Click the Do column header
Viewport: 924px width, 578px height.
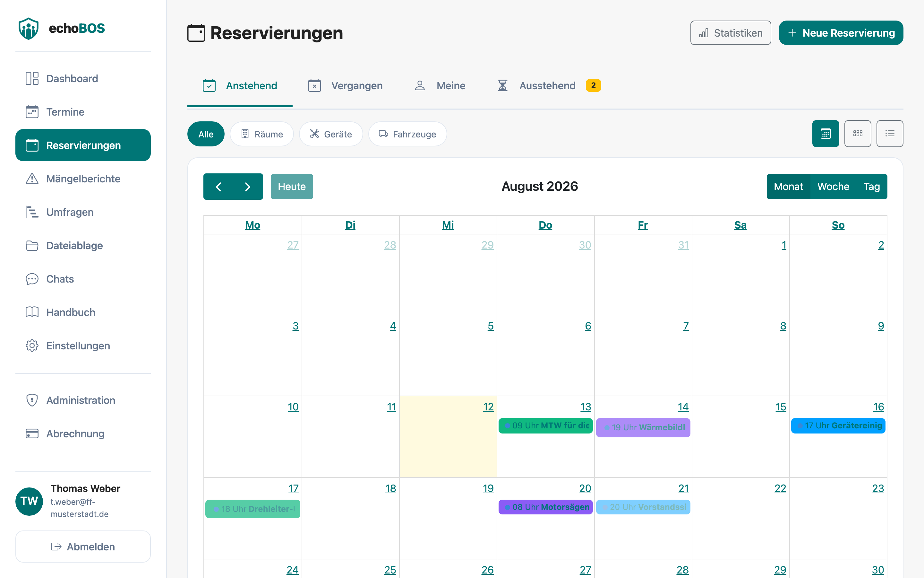545,225
